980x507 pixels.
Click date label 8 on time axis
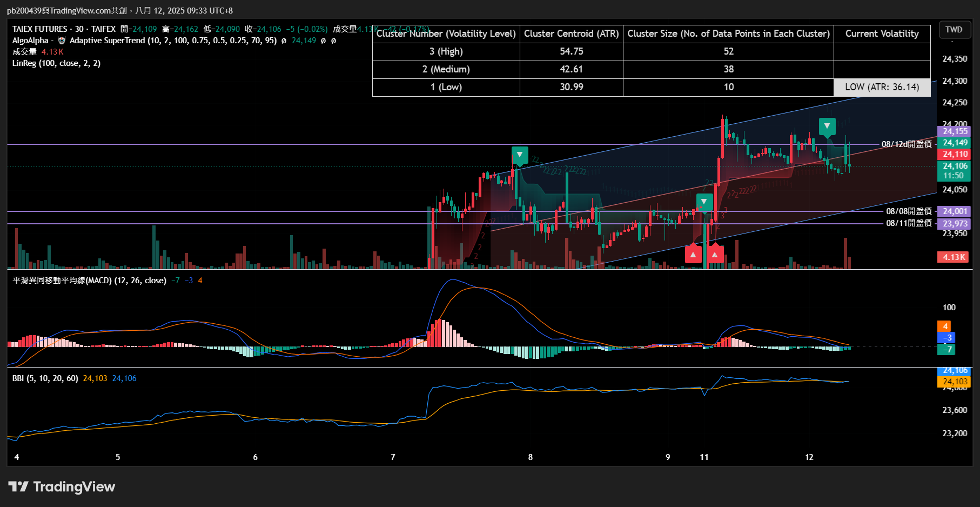(x=531, y=457)
